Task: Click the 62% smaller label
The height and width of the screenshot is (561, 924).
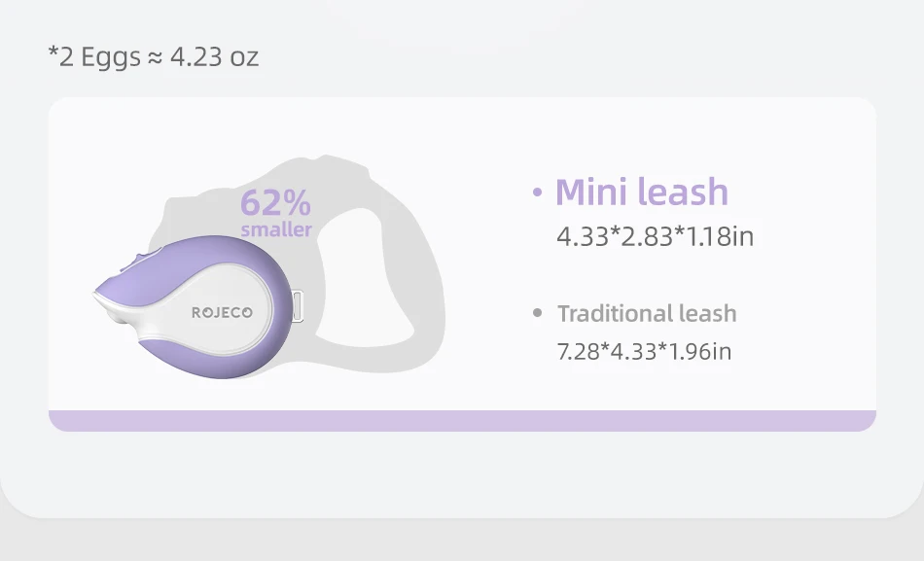Action: tap(276, 213)
